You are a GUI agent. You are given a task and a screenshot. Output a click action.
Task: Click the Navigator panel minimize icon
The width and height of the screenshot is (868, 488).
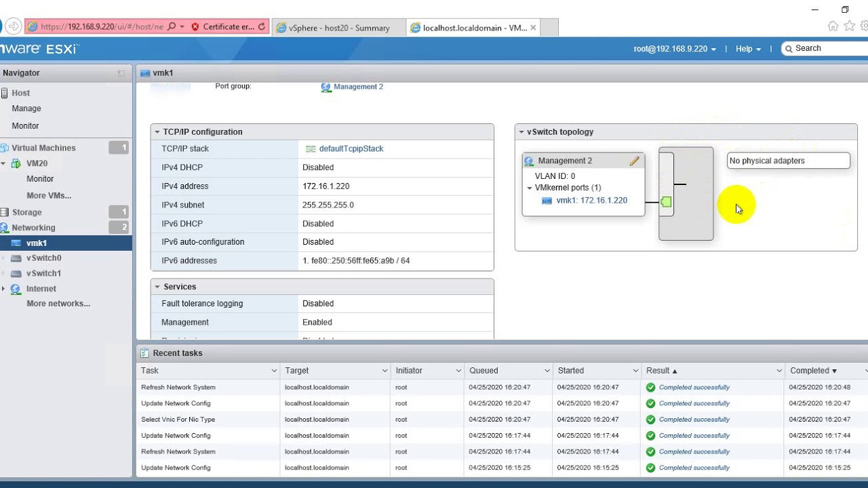[121, 73]
